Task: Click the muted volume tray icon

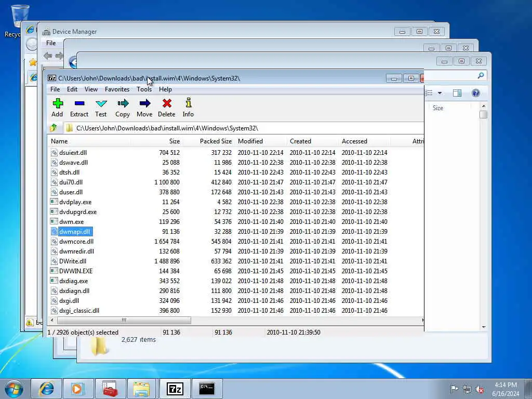Action: point(480,390)
